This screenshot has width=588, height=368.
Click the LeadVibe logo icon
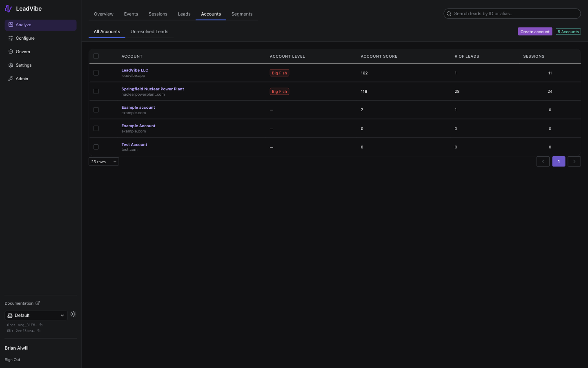pyautogui.click(x=9, y=8)
